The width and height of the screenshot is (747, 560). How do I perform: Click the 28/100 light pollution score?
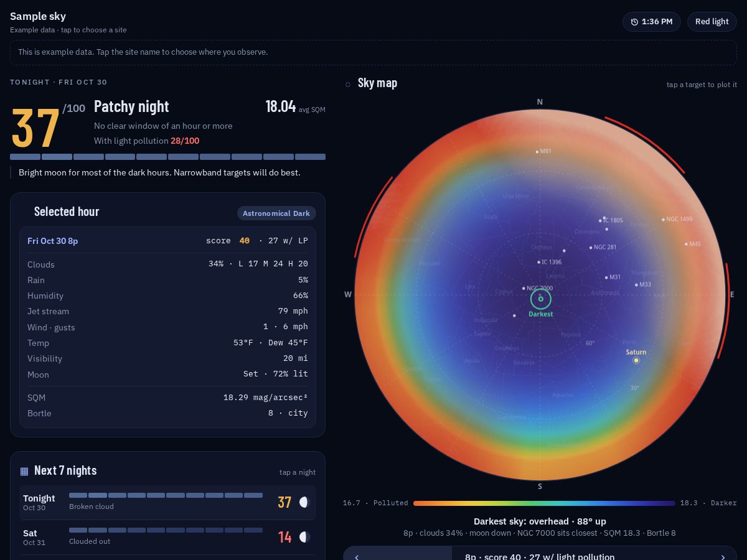click(185, 141)
